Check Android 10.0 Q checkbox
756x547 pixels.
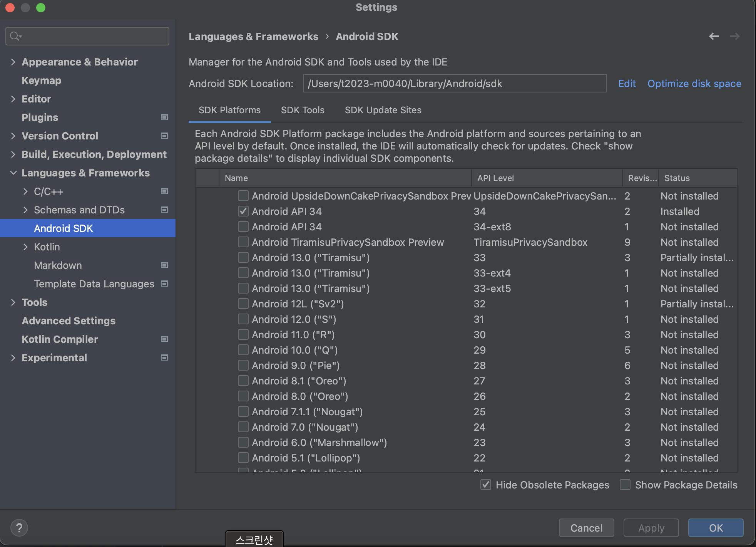[x=243, y=350]
